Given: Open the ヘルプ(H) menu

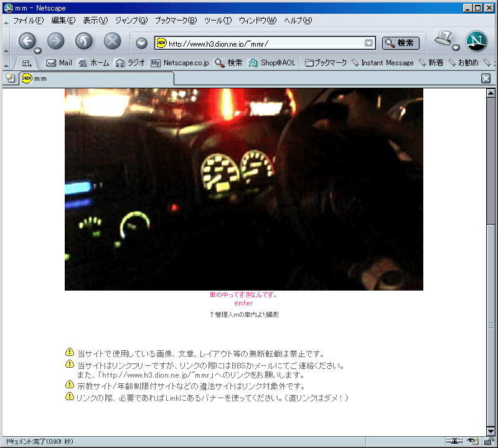Looking at the screenshot, I should (298, 21).
